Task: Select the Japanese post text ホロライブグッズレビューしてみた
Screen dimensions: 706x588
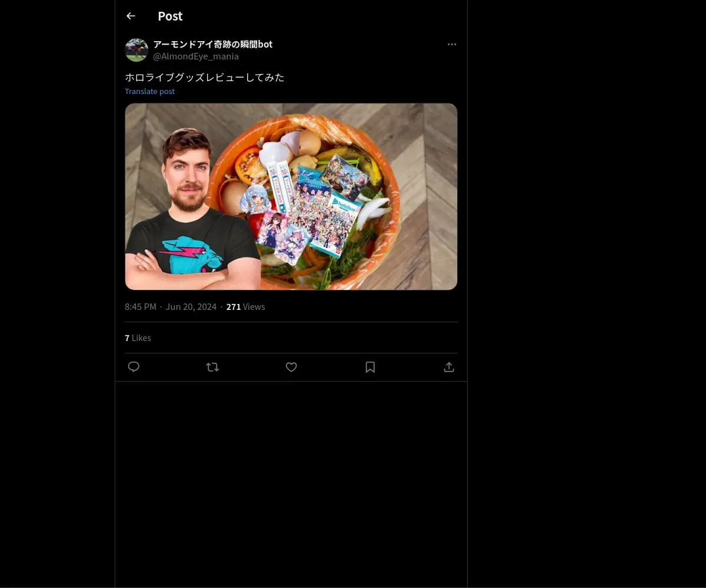Action: point(205,77)
